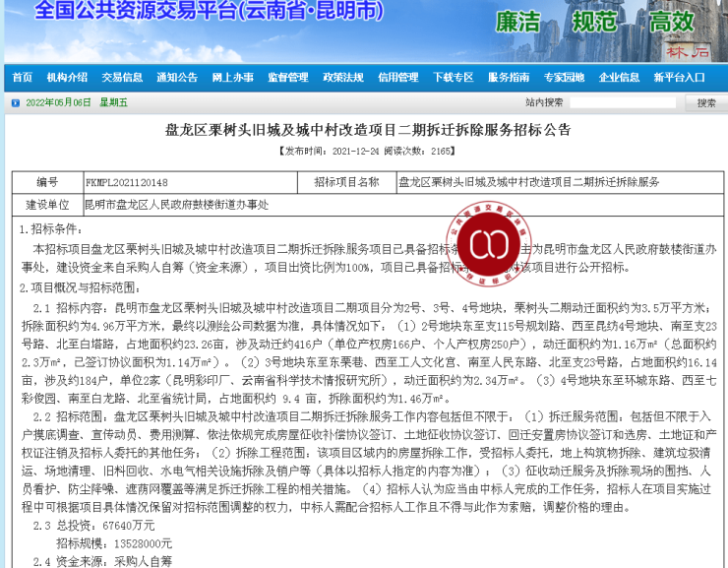Screen dimensions: 728x568
Task: Click the calendar icon beside the date
Action: point(14,102)
